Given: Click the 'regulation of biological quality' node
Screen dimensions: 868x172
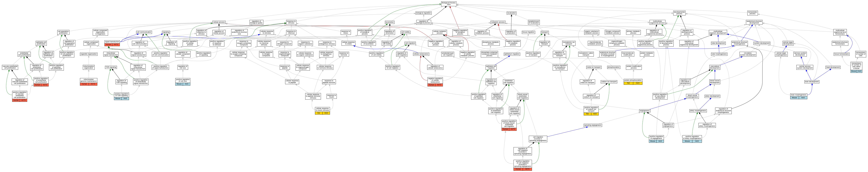Looking at the screenshot, I should pos(256,22).
